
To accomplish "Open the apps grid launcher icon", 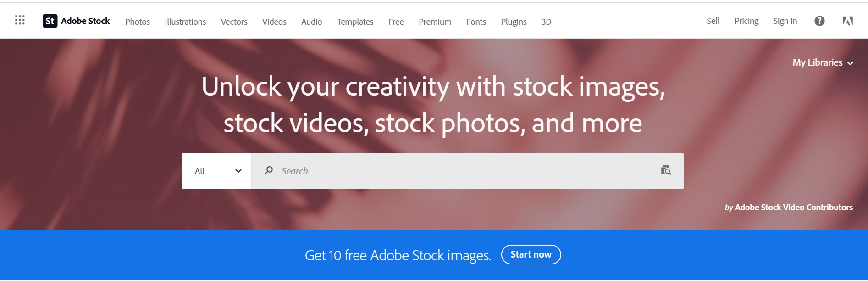I will click(20, 20).
